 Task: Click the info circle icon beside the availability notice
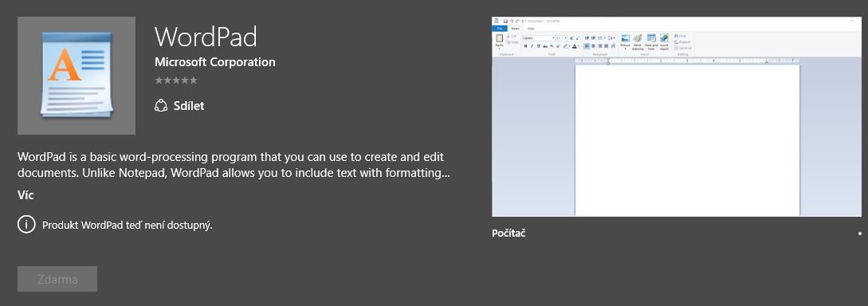tap(26, 225)
